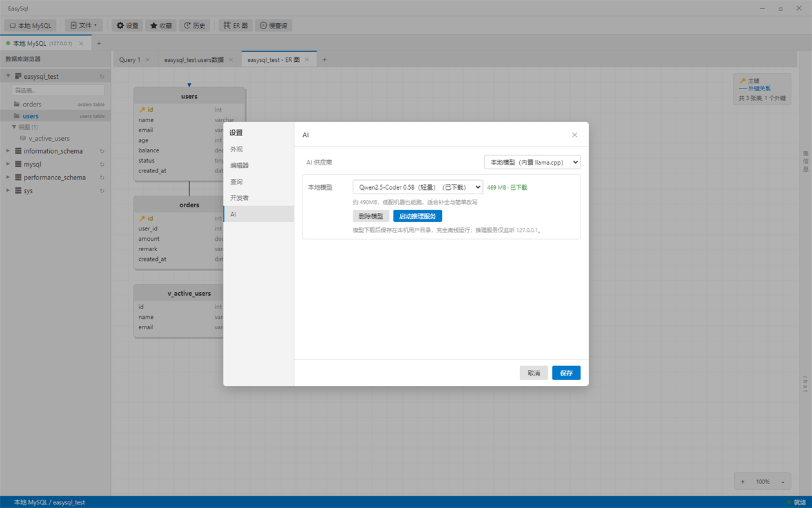812x508 pixels.
Task: Zoom in the ER diagram with plus
Action: (x=743, y=482)
